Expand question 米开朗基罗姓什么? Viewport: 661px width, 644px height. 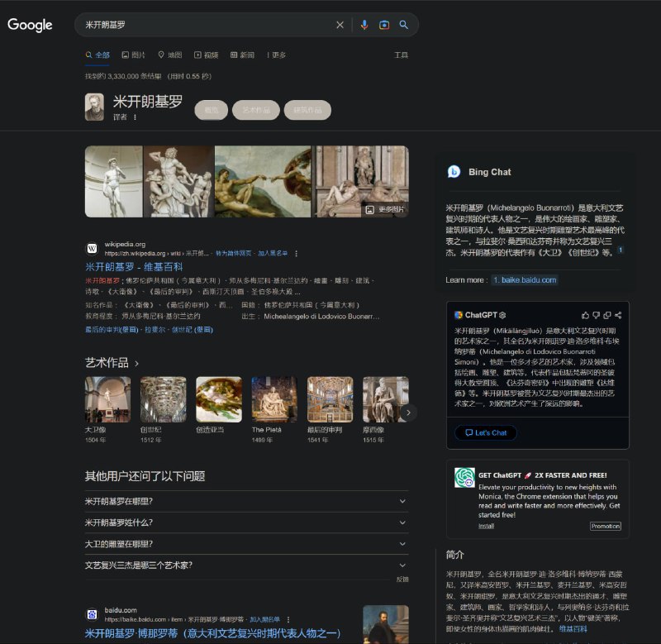click(246, 522)
